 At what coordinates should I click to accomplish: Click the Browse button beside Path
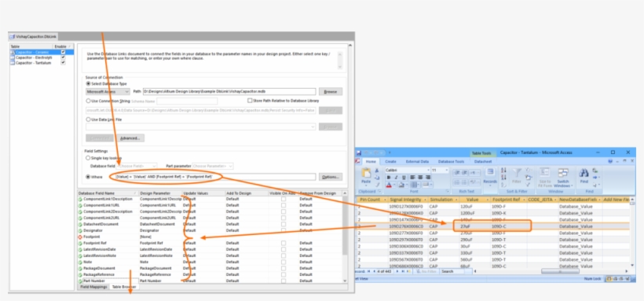point(330,91)
